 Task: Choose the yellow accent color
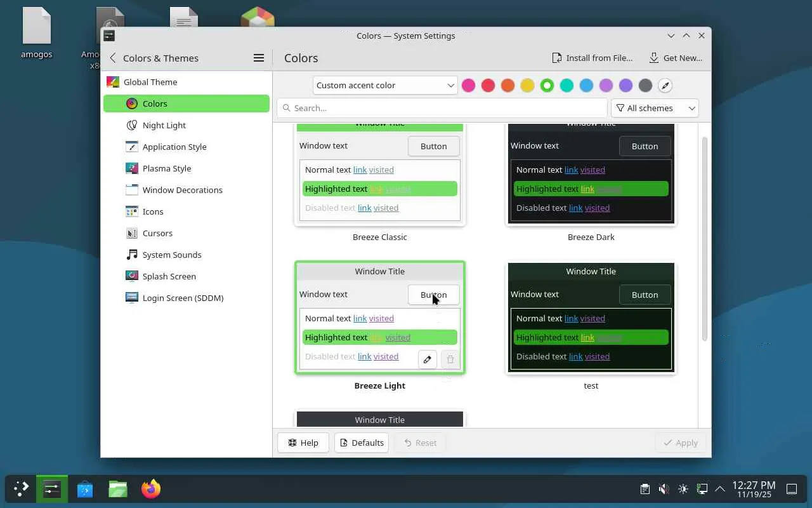(527, 85)
